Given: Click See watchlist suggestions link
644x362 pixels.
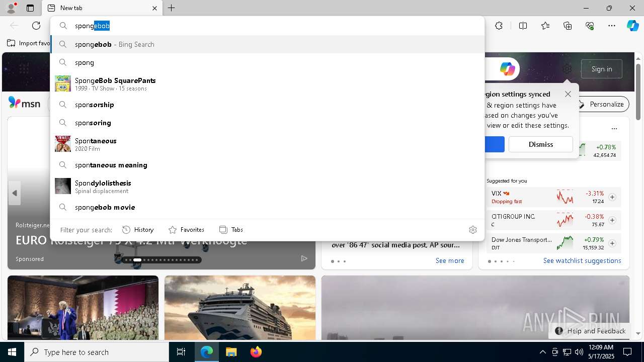Looking at the screenshot, I should pyautogui.click(x=582, y=260).
